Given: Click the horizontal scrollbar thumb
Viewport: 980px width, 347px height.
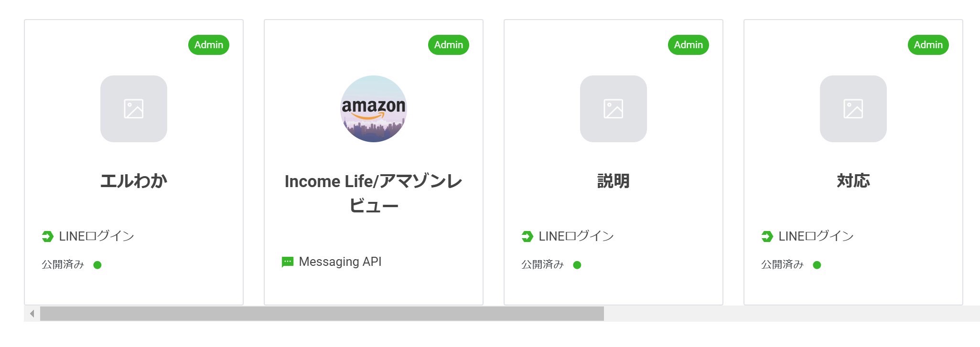Looking at the screenshot, I should click(322, 314).
